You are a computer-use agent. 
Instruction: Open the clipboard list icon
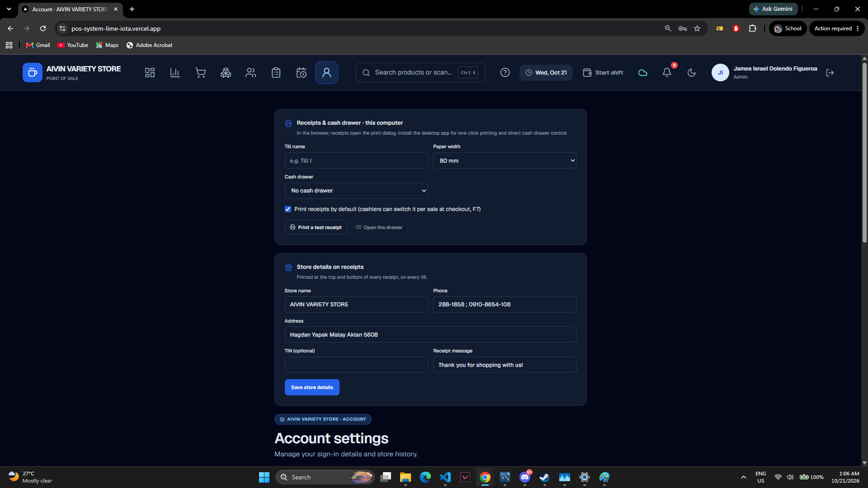click(x=276, y=73)
